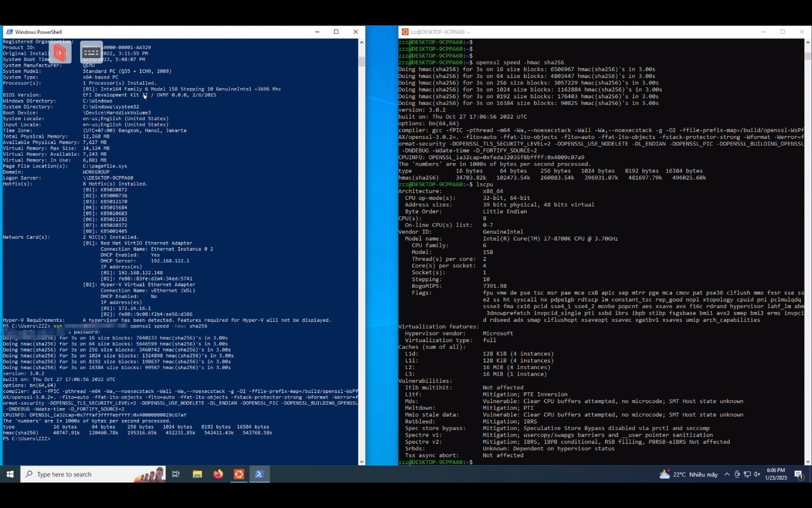Click the 'lscpu' command in Ubuntu terminal

(x=484, y=185)
